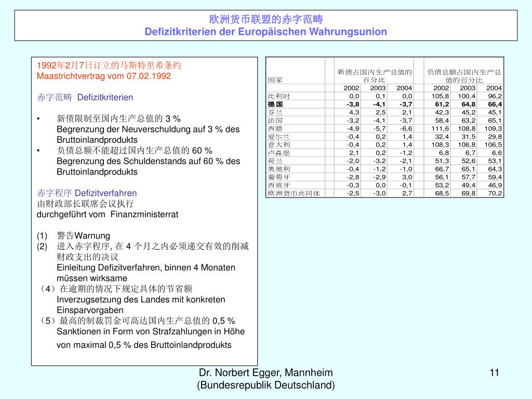The height and width of the screenshot is (399, 532).
Task: Click table header '新债占国内生产总值的百分比'
Action: click(x=374, y=76)
